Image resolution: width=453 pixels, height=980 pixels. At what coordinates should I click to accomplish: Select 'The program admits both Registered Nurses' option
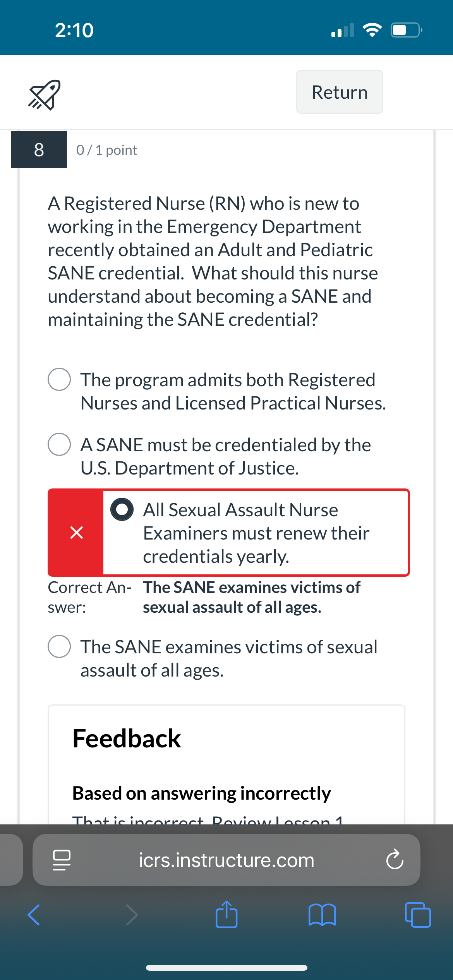click(x=59, y=379)
